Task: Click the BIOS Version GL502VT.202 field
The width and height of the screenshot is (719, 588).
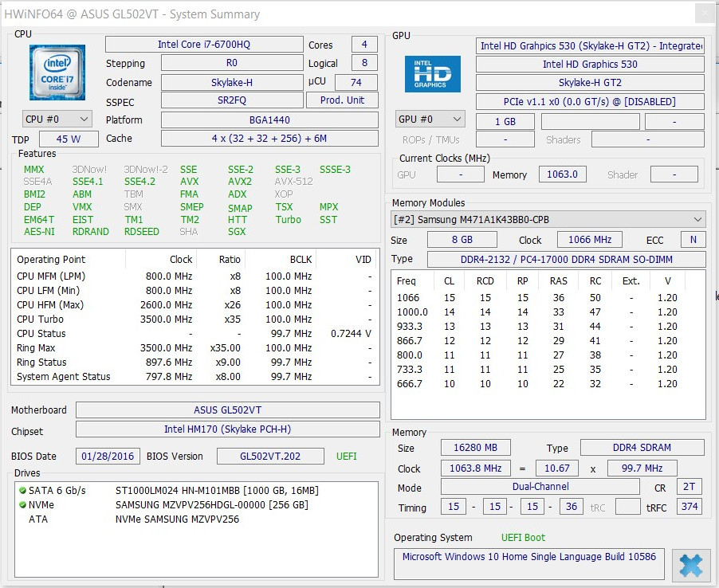Action: 270,457
